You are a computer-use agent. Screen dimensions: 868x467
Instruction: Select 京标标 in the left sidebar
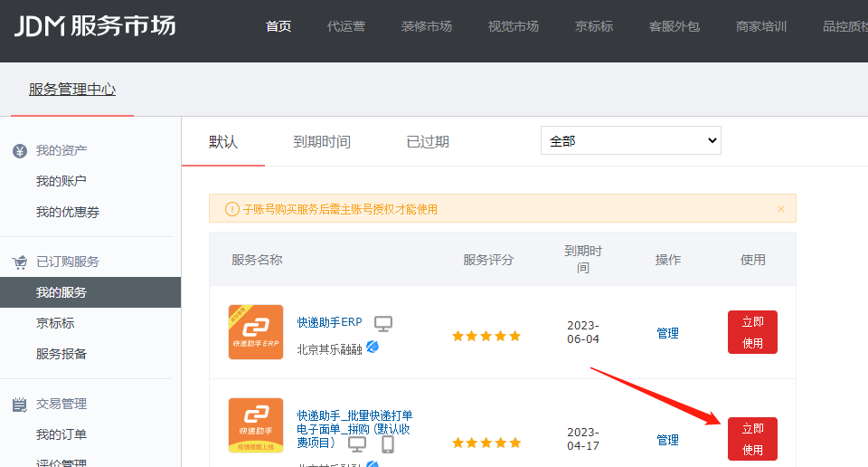pos(55,323)
